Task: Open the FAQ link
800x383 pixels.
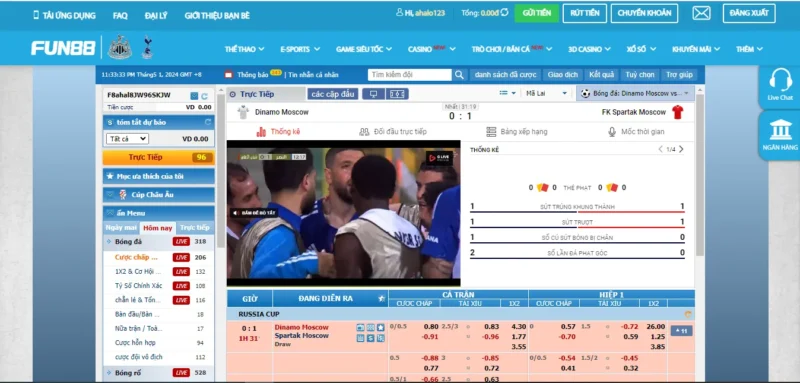Action: 120,16
